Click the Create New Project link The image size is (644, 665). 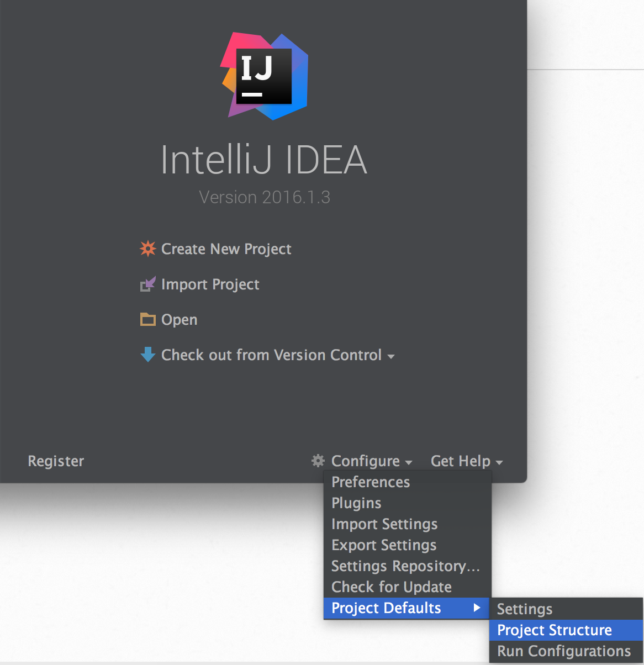226,249
